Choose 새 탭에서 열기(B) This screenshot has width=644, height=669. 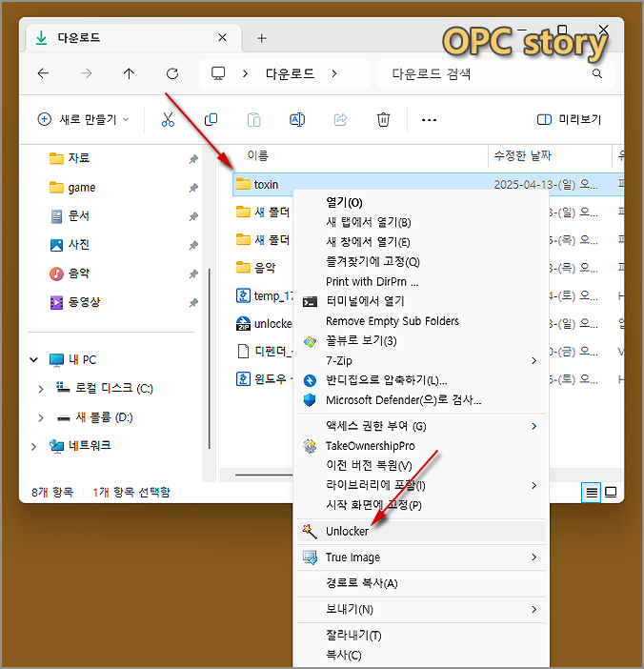pos(421,222)
